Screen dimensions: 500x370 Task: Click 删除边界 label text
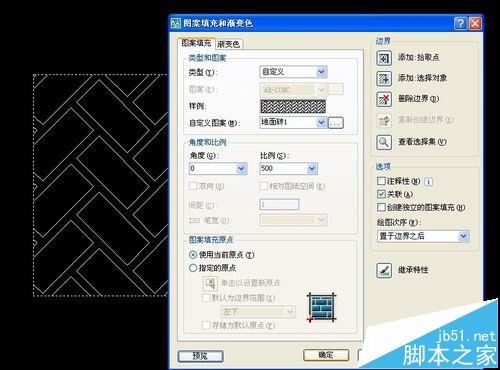click(x=419, y=99)
